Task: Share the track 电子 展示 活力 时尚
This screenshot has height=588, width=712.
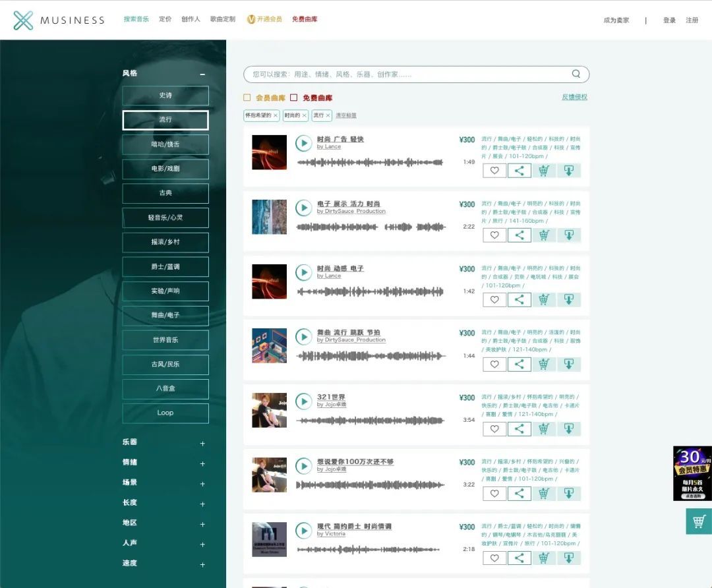Action: pyautogui.click(x=519, y=235)
